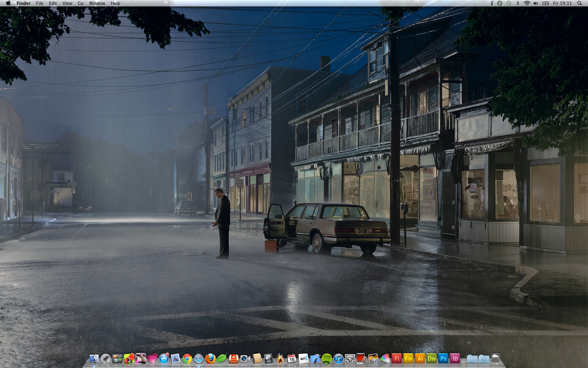
Task: Open the skateboard game icon in Dock
Action: pos(129,358)
